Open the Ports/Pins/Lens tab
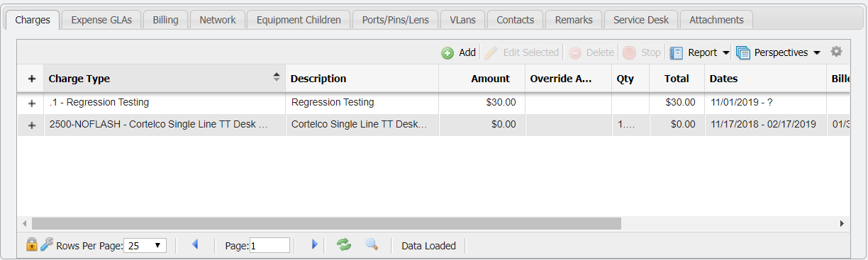868x260 pixels. pyautogui.click(x=396, y=20)
